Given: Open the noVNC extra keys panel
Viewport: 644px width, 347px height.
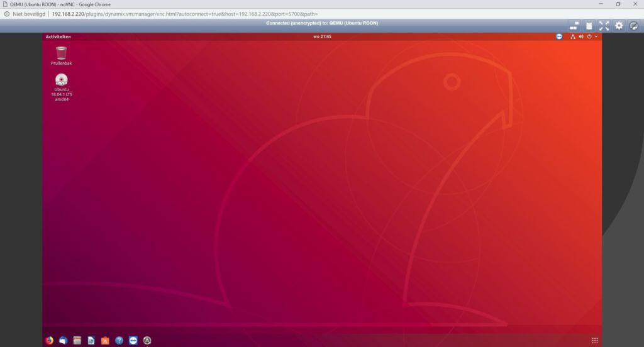Looking at the screenshot, I should [x=574, y=26].
